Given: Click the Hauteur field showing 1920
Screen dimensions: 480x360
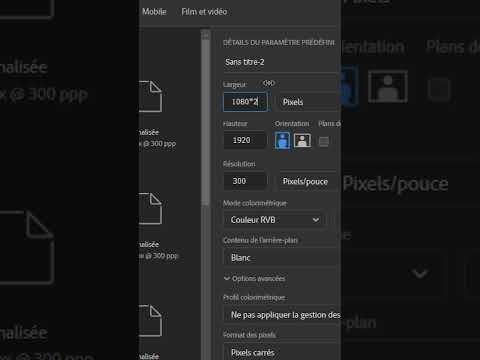Looking at the screenshot, I should point(245,140).
